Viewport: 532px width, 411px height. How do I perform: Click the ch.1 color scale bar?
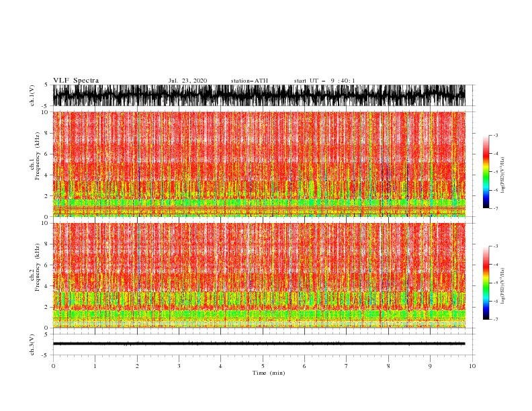coord(486,172)
